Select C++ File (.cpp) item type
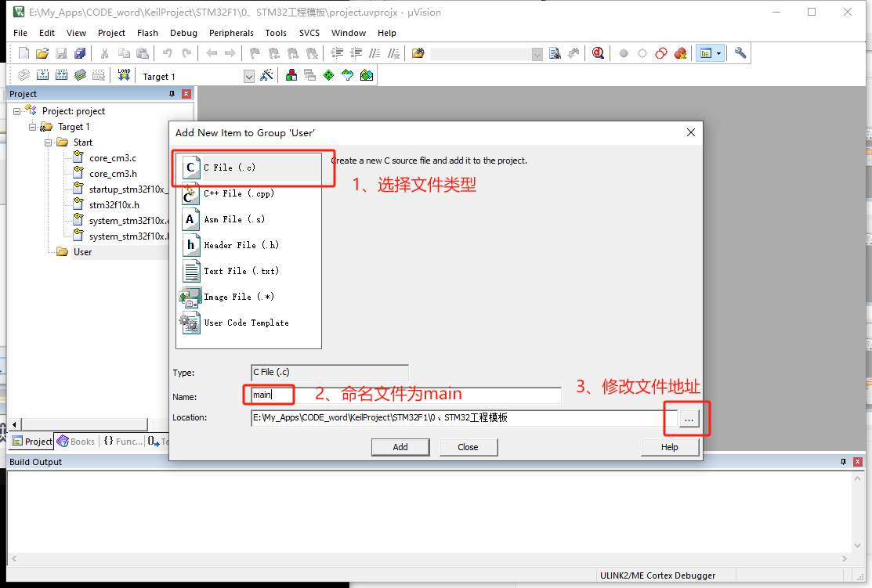872x588 pixels. click(248, 193)
